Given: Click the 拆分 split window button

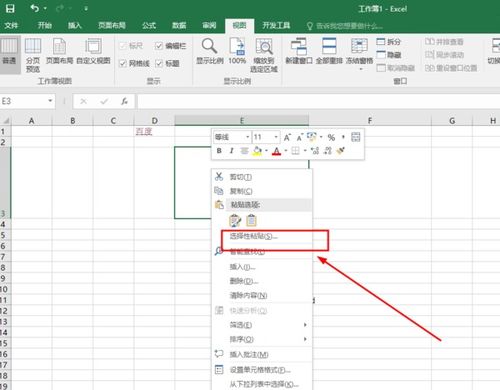Looking at the screenshot, I should click(389, 42).
